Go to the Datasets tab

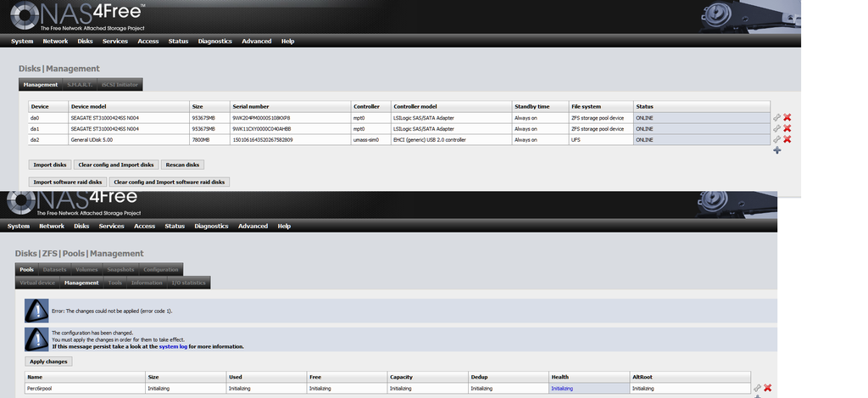[56, 270]
